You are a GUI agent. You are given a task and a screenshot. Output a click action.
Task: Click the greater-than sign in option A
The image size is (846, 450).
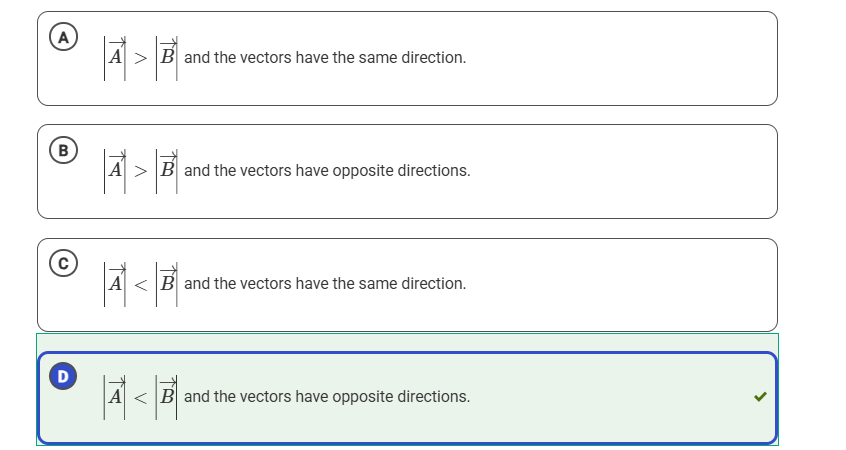click(x=141, y=58)
